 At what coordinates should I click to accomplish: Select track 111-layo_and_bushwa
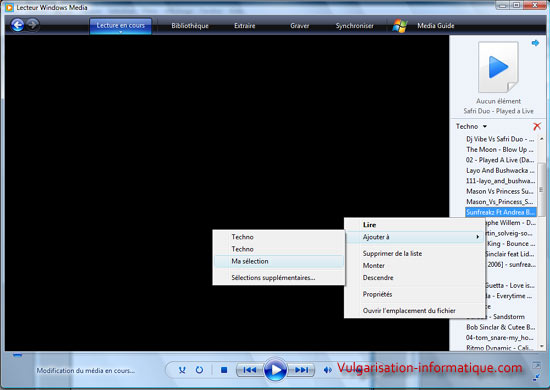coord(500,181)
